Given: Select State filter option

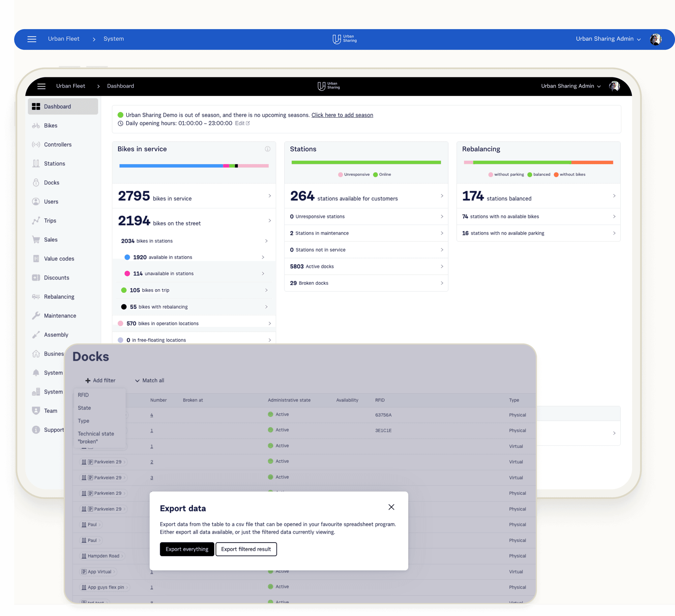Looking at the screenshot, I should [x=100, y=408].
